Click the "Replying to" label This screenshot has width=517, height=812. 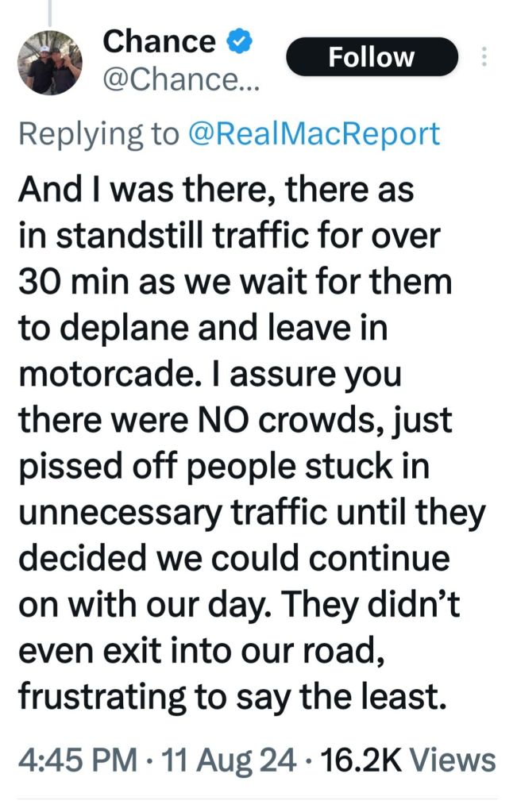pyautogui.click(x=99, y=134)
